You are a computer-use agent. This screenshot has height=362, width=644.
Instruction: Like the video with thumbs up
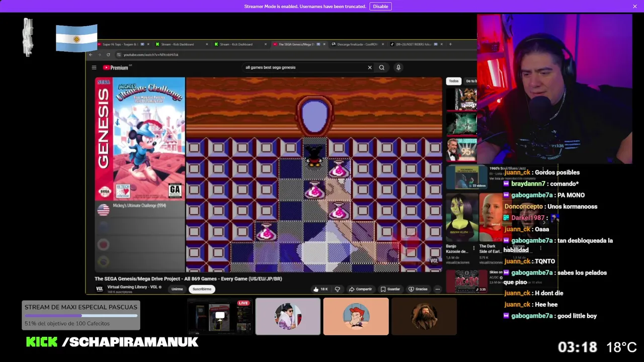[x=320, y=289]
